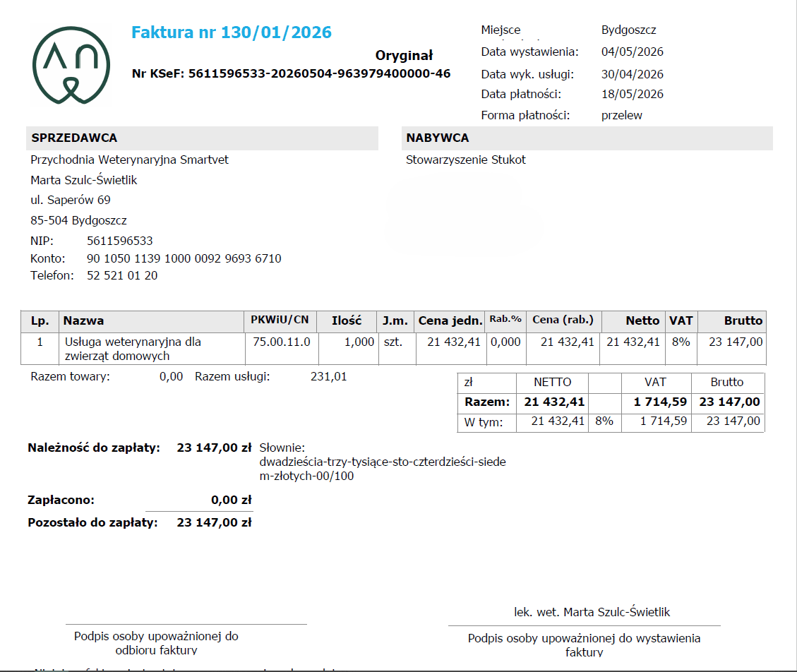
Task: Click the 'Oryginał' label
Action: coord(404,55)
